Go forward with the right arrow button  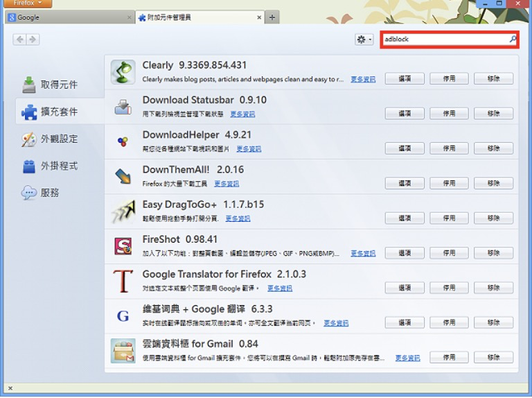[x=33, y=40]
